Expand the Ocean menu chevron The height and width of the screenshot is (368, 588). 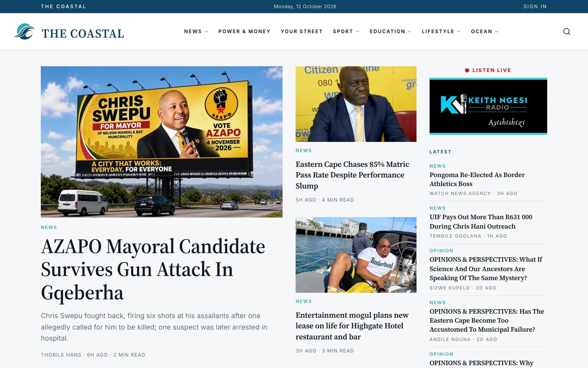[497, 32]
